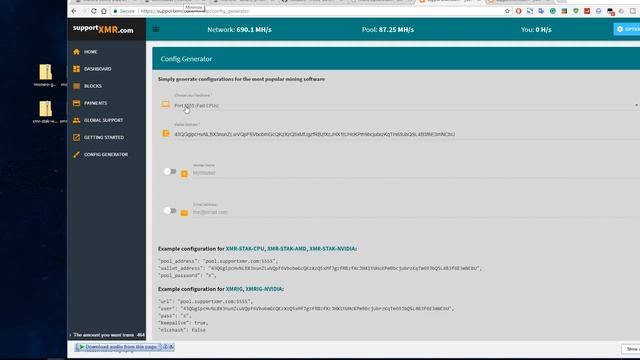This screenshot has height=360, width=640.
Task: Click the wallet address input field
Action: [406, 134]
